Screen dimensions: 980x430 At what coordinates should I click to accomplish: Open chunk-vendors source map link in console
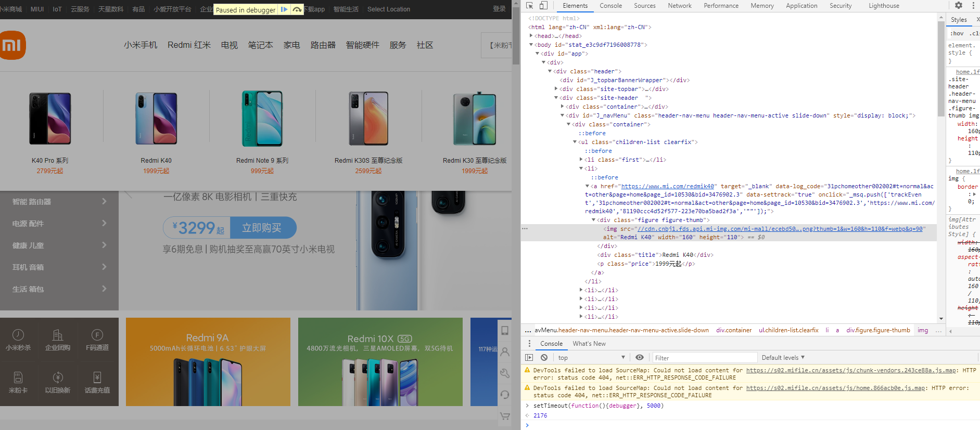click(x=851, y=371)
